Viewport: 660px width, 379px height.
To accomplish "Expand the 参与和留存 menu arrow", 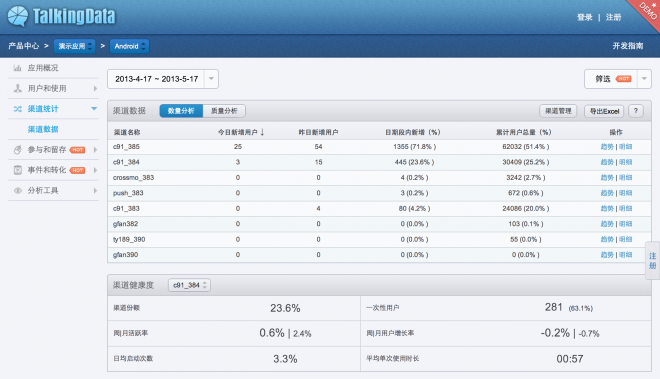I will [x=95, y=149].
